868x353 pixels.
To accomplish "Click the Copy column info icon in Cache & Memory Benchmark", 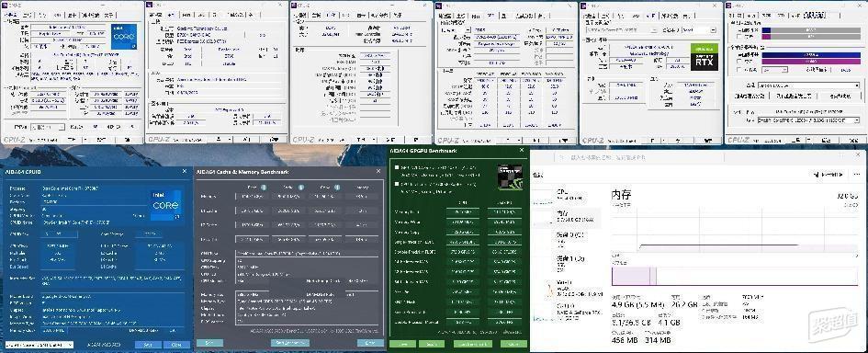I will click(x=338, y=188).
